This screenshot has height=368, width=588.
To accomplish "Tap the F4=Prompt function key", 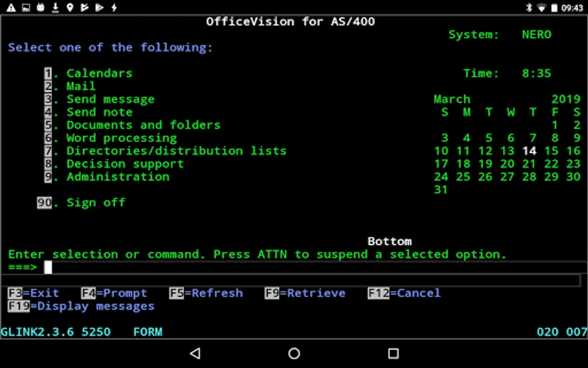I will (114, 293).
